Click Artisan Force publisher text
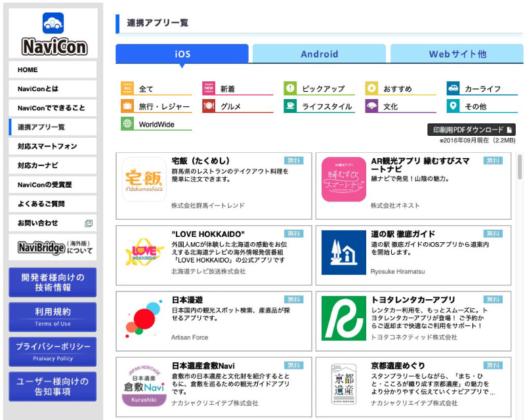The height and width of the screenshot is (420, 525). (190, 337)
